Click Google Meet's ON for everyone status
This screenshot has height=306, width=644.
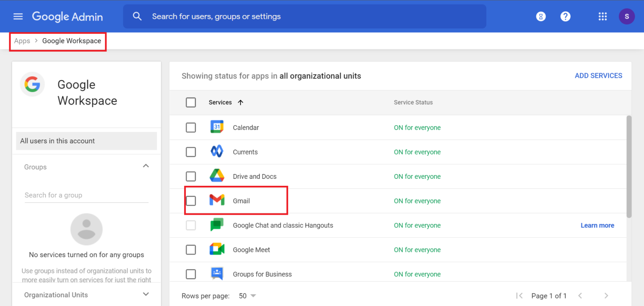[417, 250]
